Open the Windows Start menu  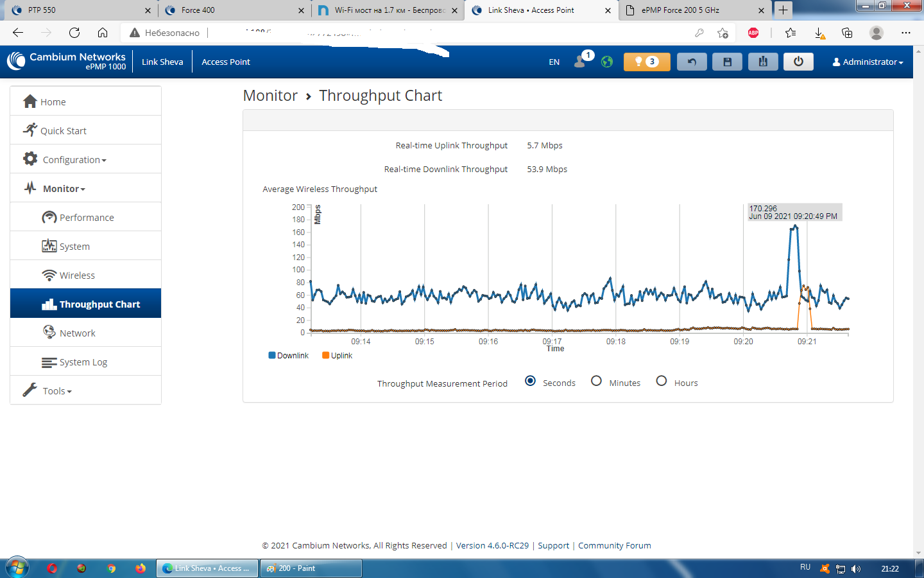point(17,568)
